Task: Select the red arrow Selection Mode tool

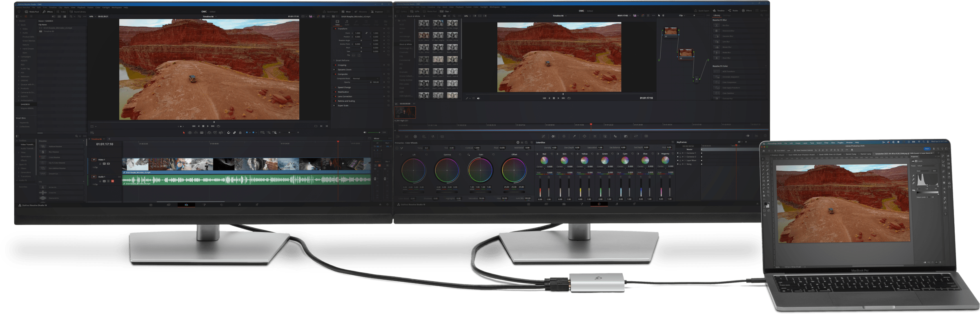Action: (x=184, y=132)
